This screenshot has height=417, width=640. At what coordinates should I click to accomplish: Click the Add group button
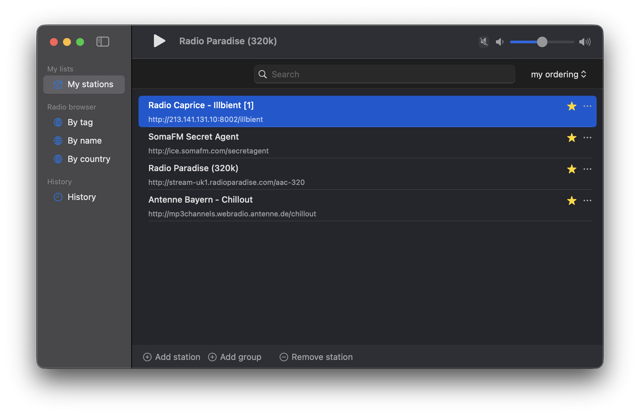click(235, 357)
